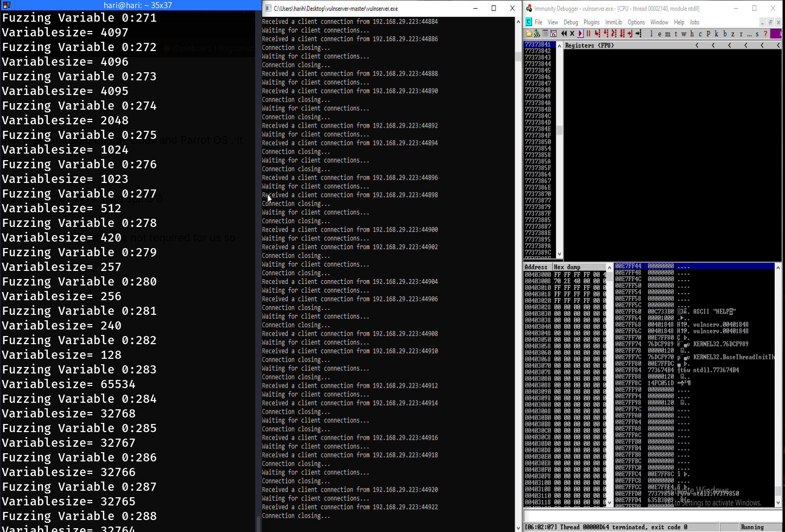Click the Step into icon
Screen dimensions: 785x532
(x=597, y=34)
